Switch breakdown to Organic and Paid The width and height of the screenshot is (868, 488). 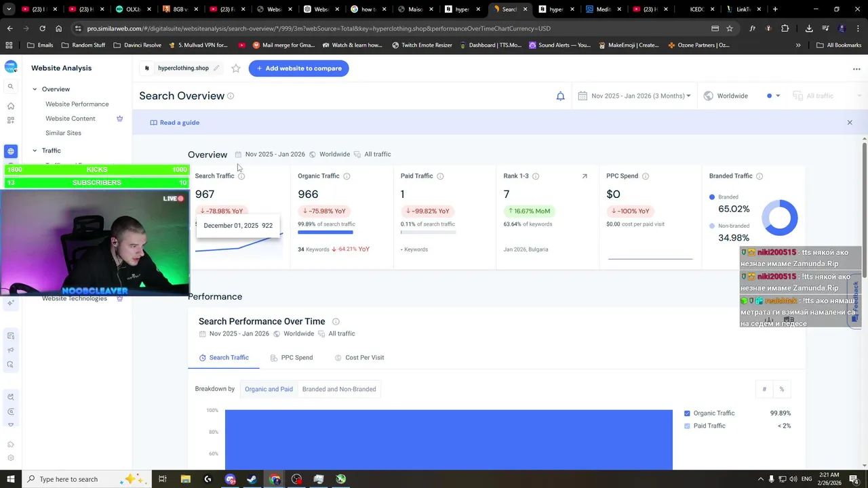pos(269,389)
